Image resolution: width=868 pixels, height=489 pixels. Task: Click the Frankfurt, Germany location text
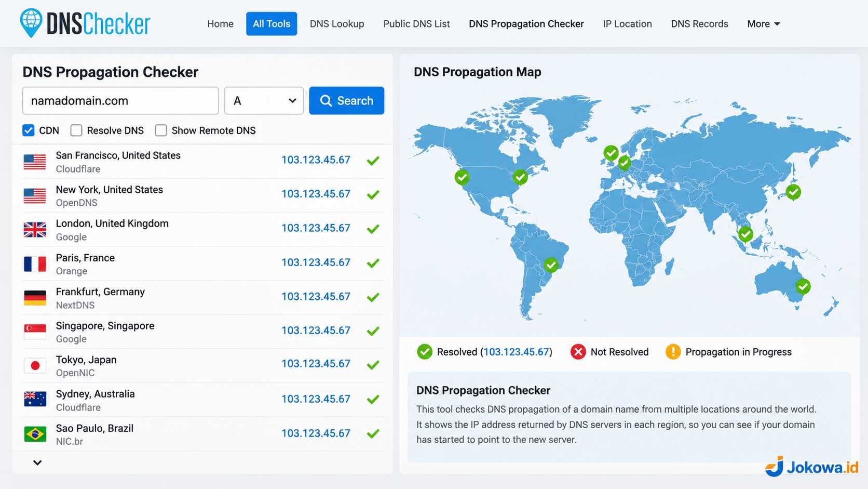click(100, 292)
